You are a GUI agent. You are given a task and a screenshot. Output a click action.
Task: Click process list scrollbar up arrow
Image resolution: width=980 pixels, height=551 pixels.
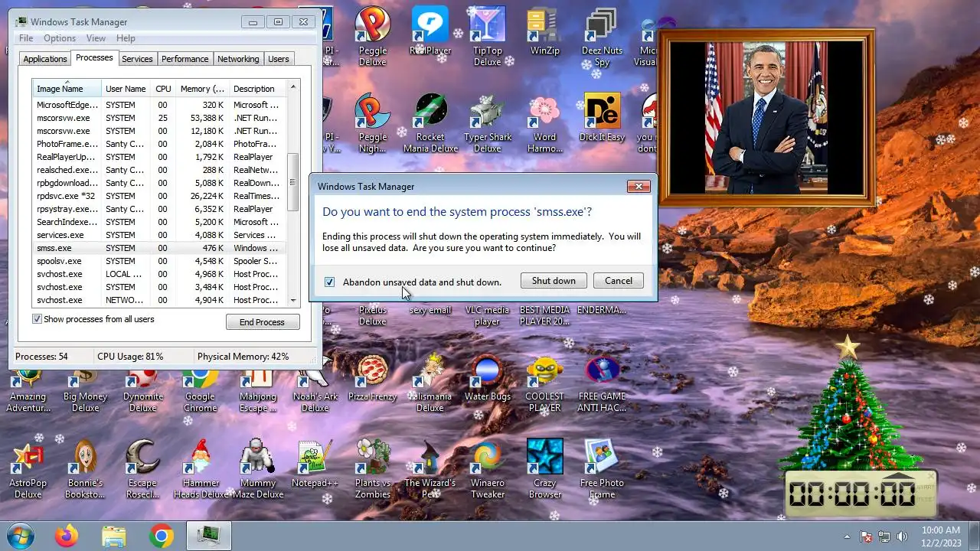(292, 86)
